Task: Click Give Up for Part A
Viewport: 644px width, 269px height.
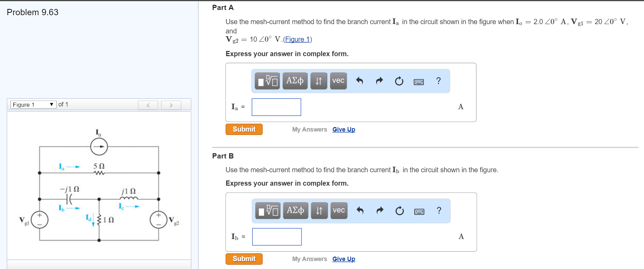Action: [343, 129]
